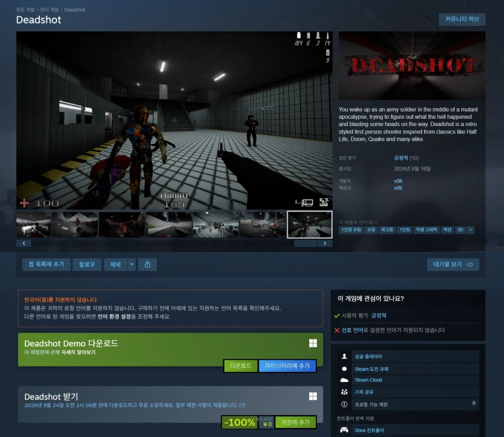Select the fourth screenshot thumbnail

pyautogui.click(x=169, y=225)
